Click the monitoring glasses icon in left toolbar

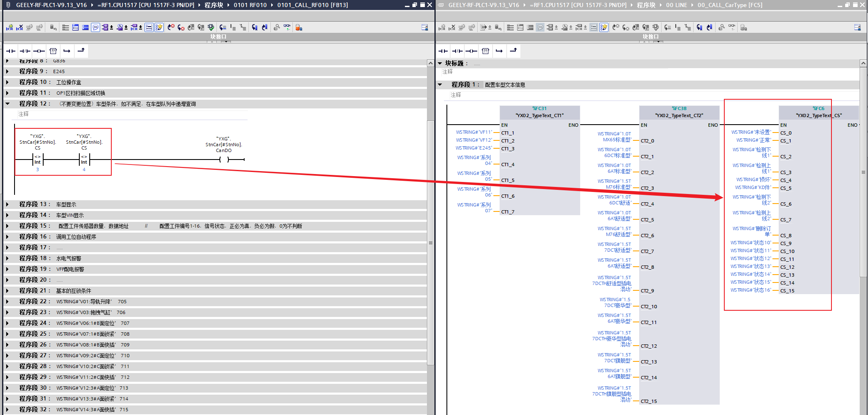pyautogui.click(x=287, y=27)
